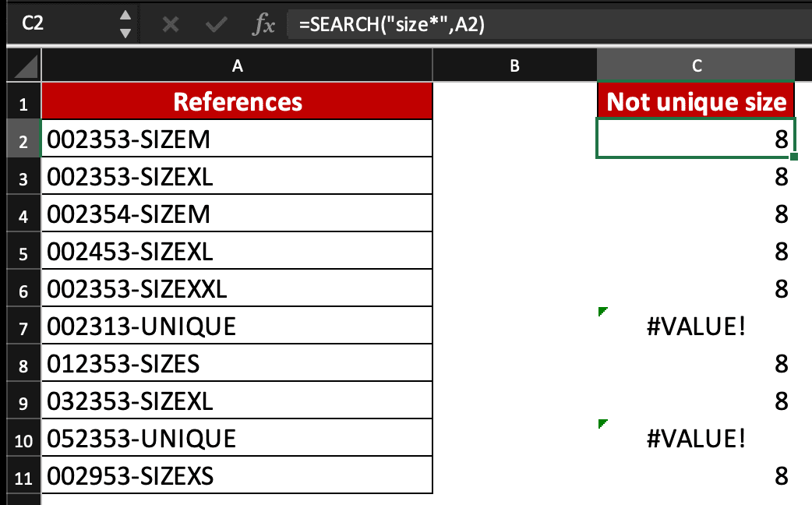812x505 pixels.
Task: Select the #VALUE! cell in row 10
Action: (696, 437)
